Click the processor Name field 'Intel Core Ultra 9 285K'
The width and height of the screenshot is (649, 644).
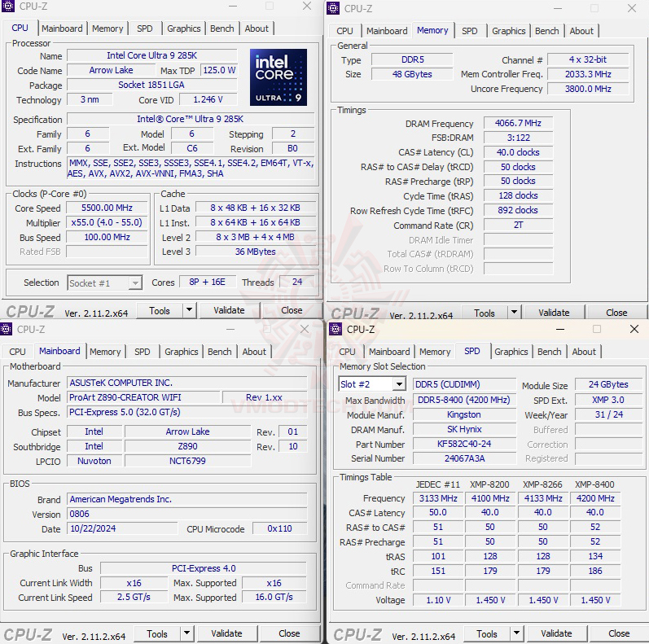pos(152,55)
